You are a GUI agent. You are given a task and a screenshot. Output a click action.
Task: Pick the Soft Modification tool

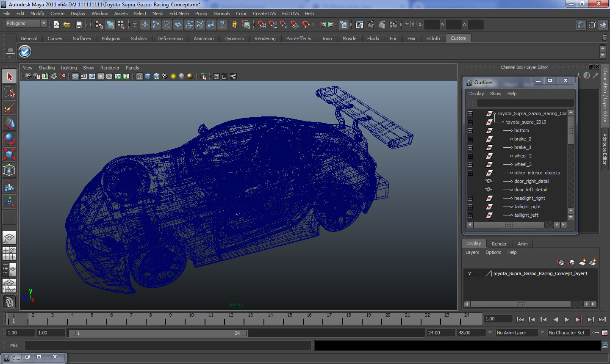(9, 186)
